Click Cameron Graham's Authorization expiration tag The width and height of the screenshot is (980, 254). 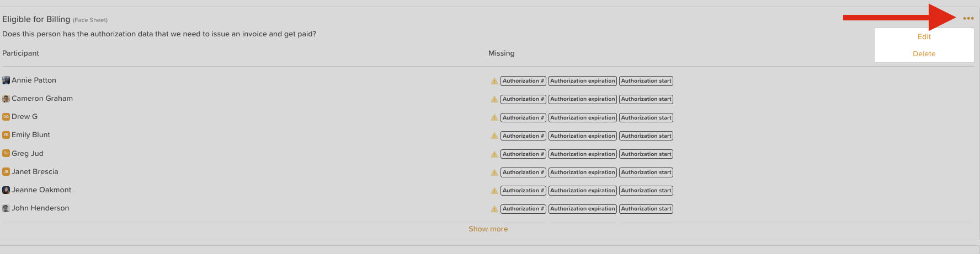[x=582, y=99]
